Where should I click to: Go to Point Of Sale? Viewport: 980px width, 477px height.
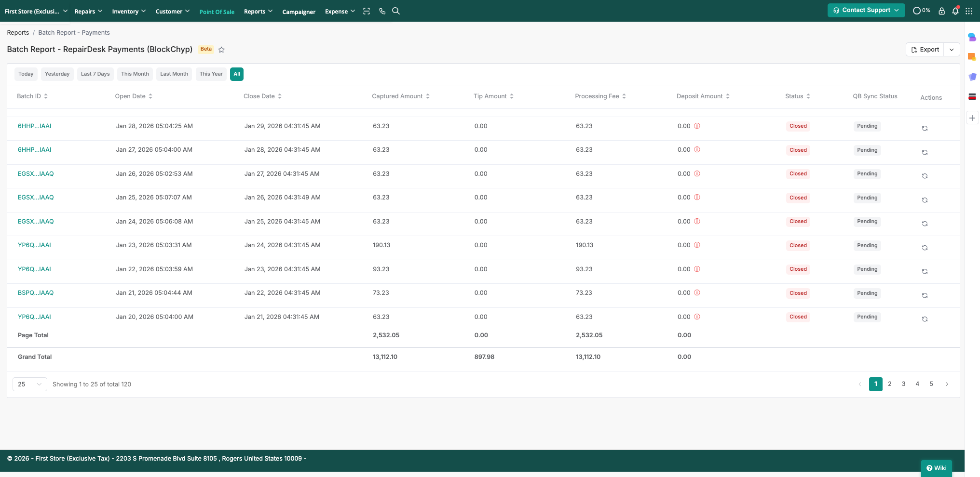coord(217,12)
